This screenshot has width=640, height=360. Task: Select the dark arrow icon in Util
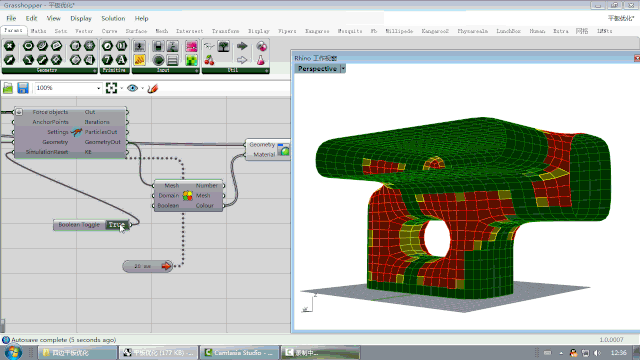(242, 46)
